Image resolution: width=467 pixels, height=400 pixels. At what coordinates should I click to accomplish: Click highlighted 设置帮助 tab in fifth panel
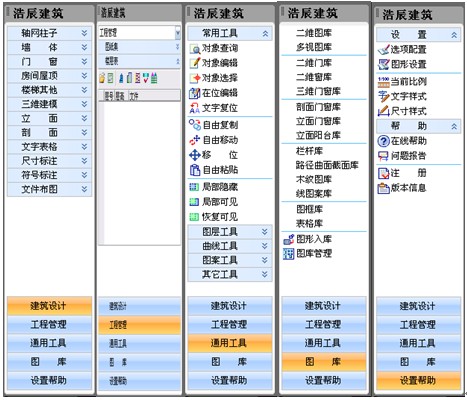tap(419, 381)
